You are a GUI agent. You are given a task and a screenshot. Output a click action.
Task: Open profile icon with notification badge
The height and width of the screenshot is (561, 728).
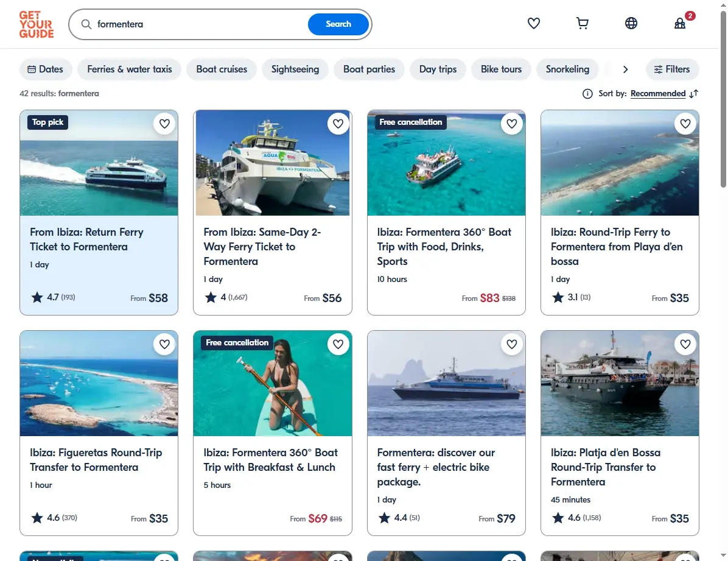pos(680,23)
